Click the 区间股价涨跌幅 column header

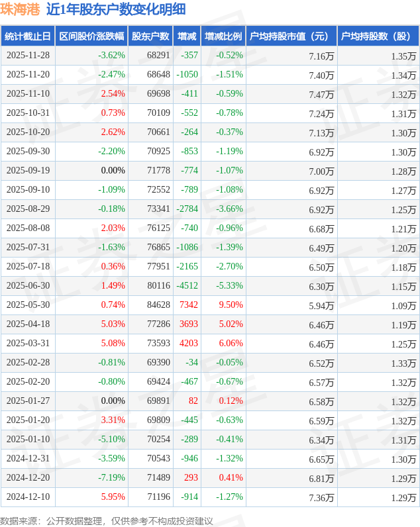pyautogui.click(x=91, y=36)
